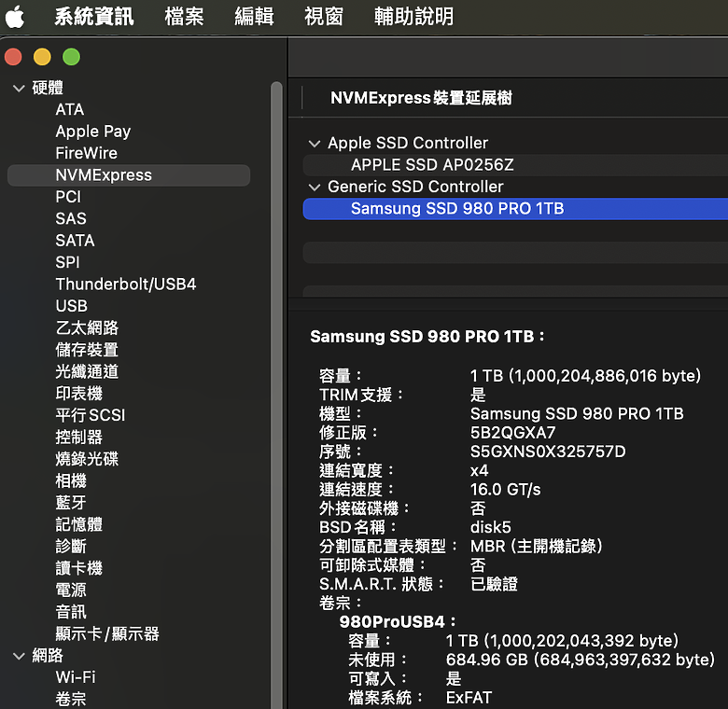The height and width of the screenshot is (709, 728).
Task: Open the Apple menu
Action: point(14,17)
